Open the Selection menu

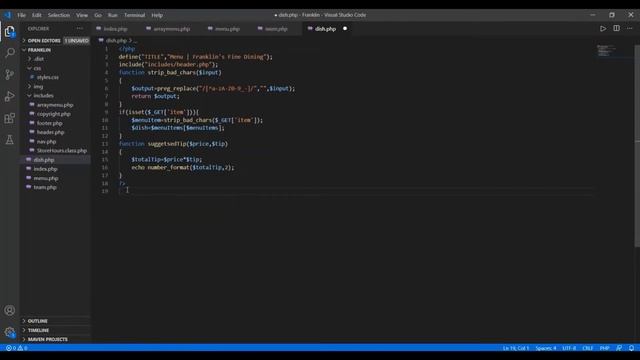[x=59, y=15]
